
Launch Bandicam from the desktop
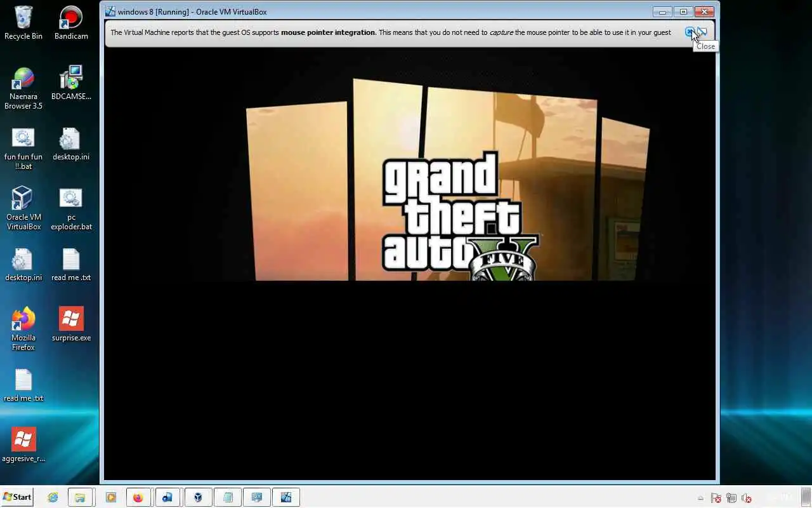pyautogui.click(x=71, y=23)
